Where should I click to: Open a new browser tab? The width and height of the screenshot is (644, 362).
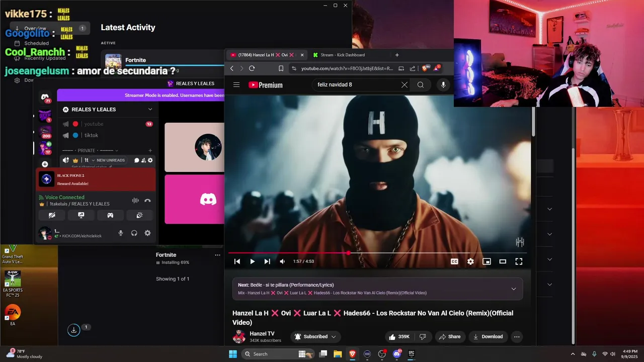coord(397,55)
